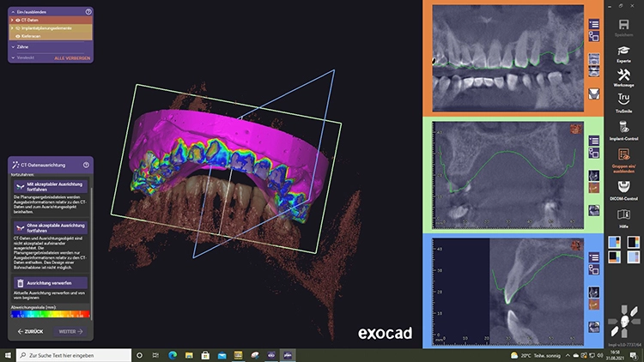This screenshot has height=362, width=644.
Task: Open Microsoft Store from taskbar
Action: tap(205, 355)
